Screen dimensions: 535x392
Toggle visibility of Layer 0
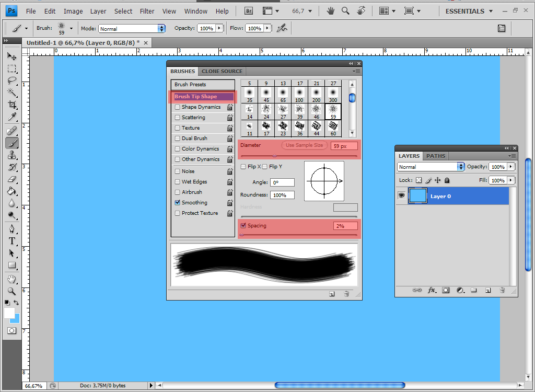tap(401, 195)
